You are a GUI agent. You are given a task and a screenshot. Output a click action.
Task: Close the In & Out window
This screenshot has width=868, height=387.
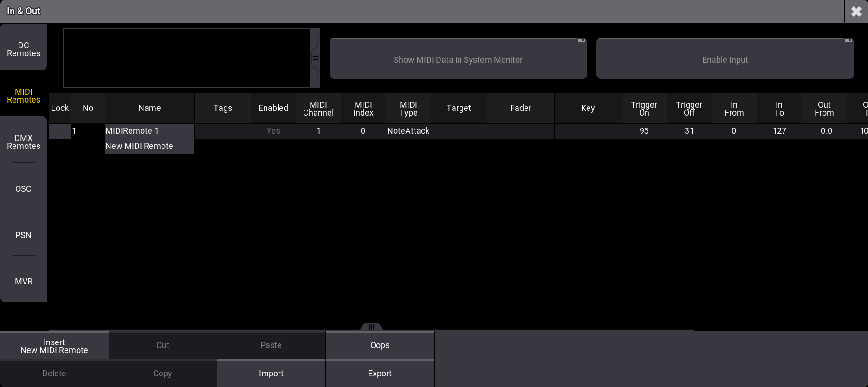coord(856,12)
